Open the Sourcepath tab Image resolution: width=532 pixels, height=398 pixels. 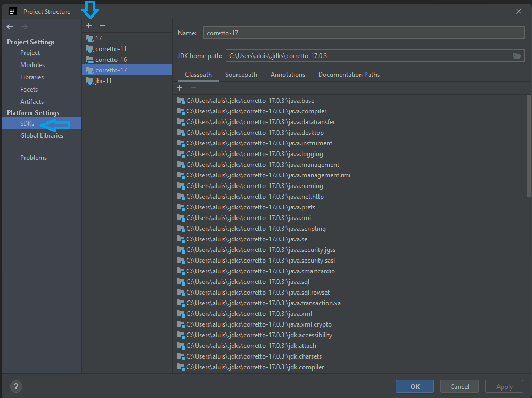[241, 75]
